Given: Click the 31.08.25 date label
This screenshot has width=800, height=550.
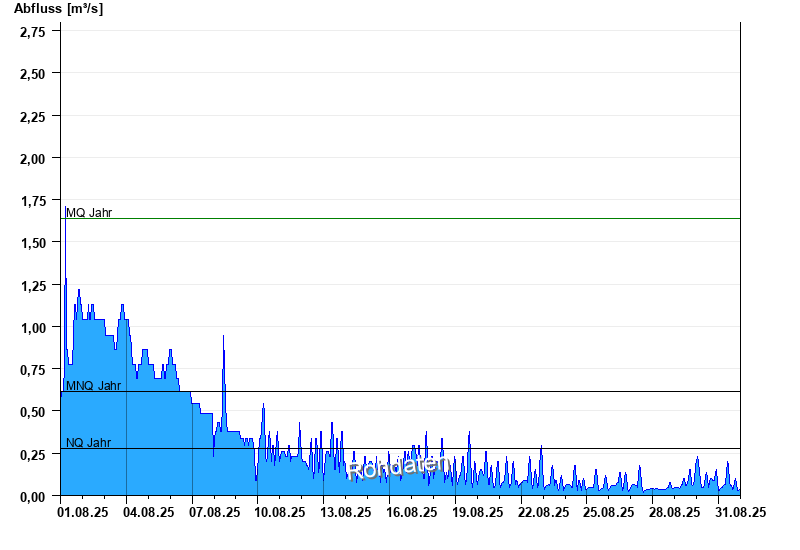Looking at the screenshot, I should pyautogui.click(x=739, y=512).
